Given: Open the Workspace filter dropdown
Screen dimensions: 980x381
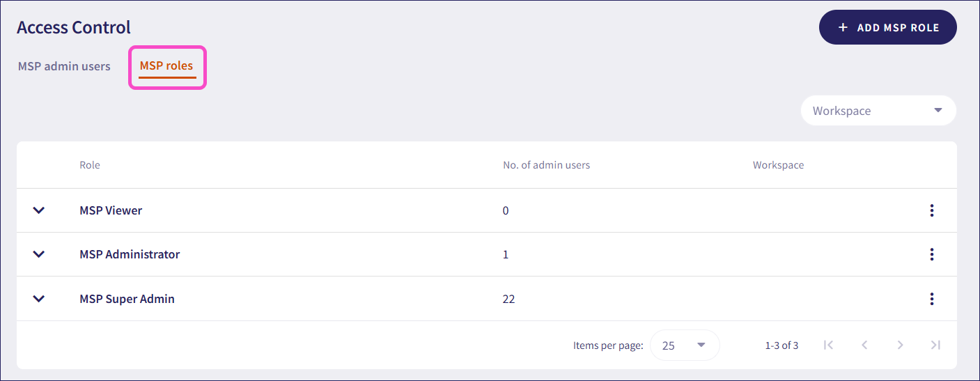Looking at the screenshot, I should click(878, 111).
